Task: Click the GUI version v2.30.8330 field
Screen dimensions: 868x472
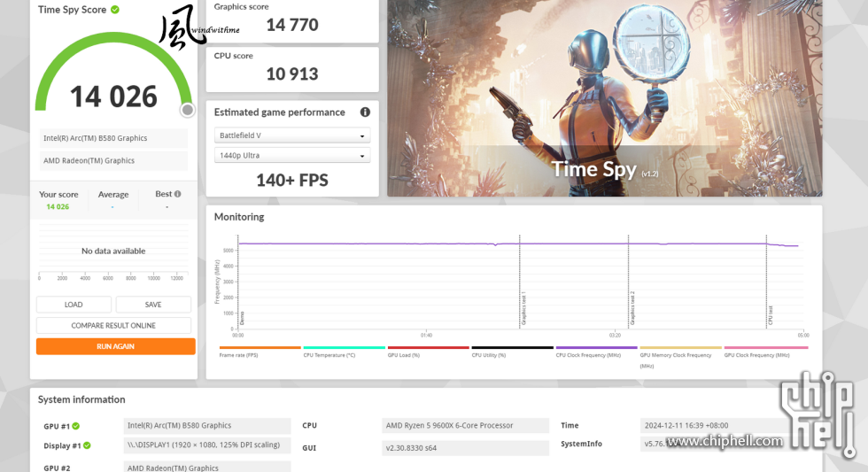Action: click(x=465, y=448)
